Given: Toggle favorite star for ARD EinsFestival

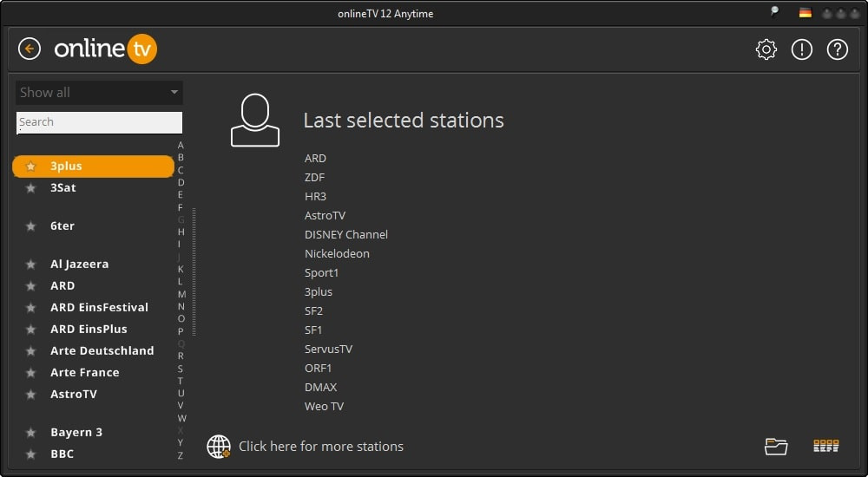Looking at the screenshot, I should (31, 308).
